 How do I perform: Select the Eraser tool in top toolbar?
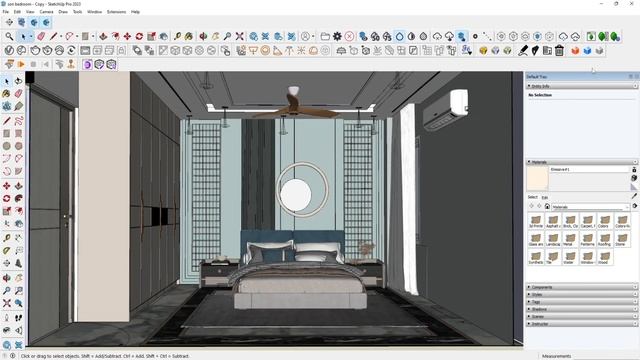coord(41,36)
